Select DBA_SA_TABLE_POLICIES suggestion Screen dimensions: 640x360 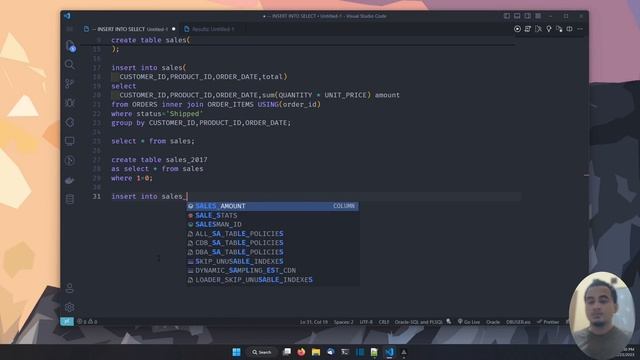(x=273, y=252)
